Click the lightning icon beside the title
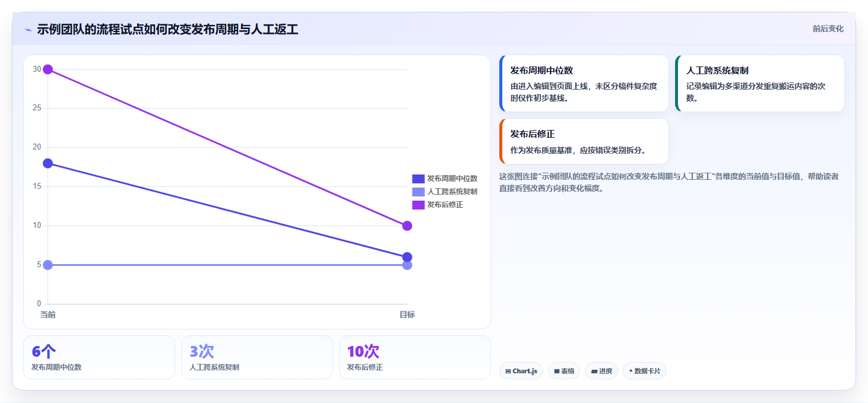This screenshot has width=868, height=403. 28,30
